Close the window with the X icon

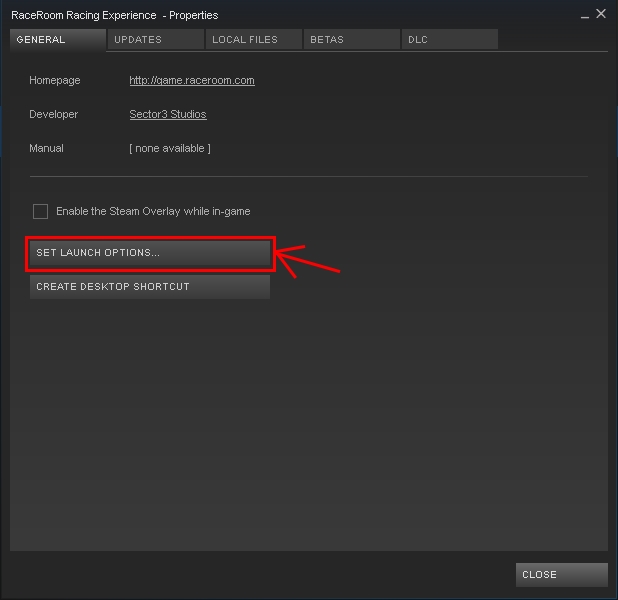point(601,14)
